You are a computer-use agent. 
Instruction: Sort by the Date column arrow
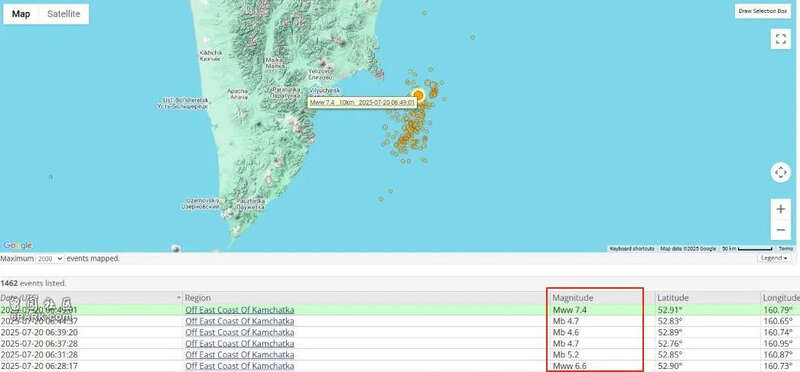point(179,297)
